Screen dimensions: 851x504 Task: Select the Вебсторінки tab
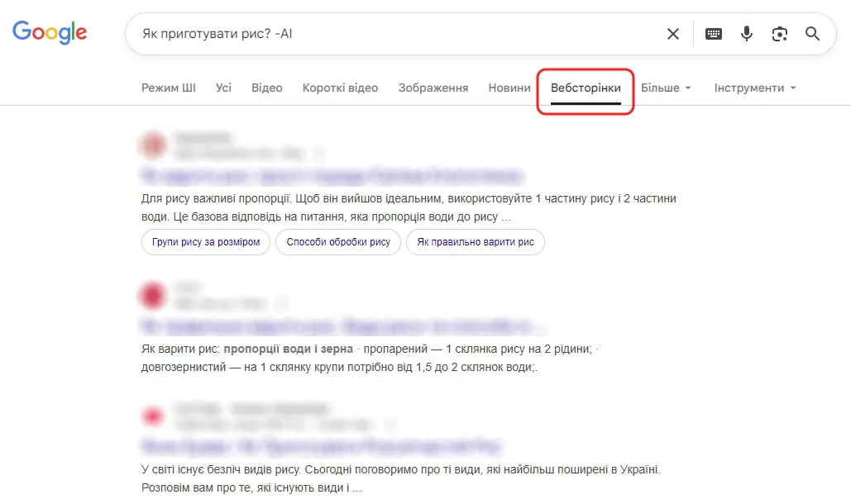pyautogui.click(x=586, y=88)
